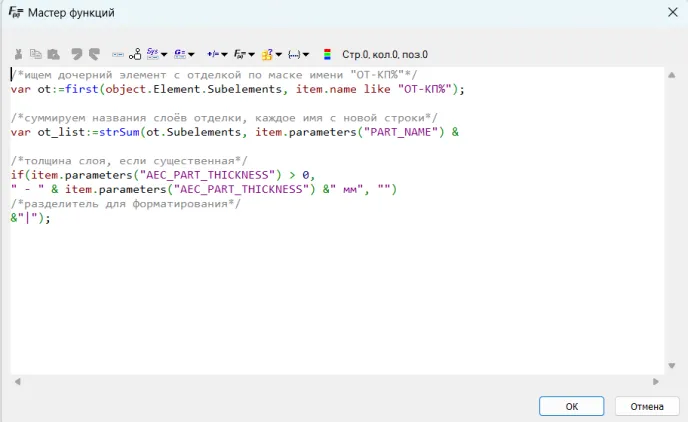Screen dimensions: 688x422
Task: Click the comment line toolbar icon
Action: [x=117, y=54]
